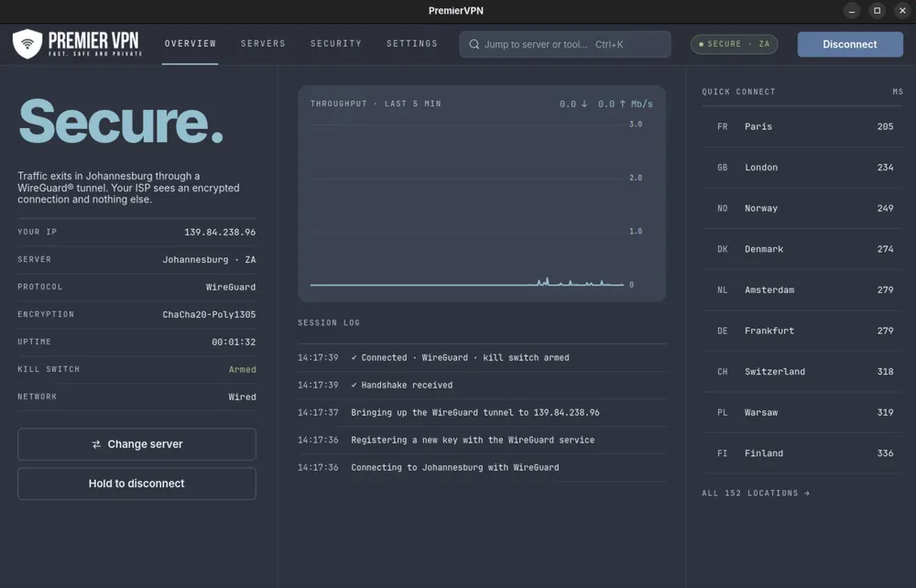Open the Overview tab

pyautogui.click(x=190, y=44)
